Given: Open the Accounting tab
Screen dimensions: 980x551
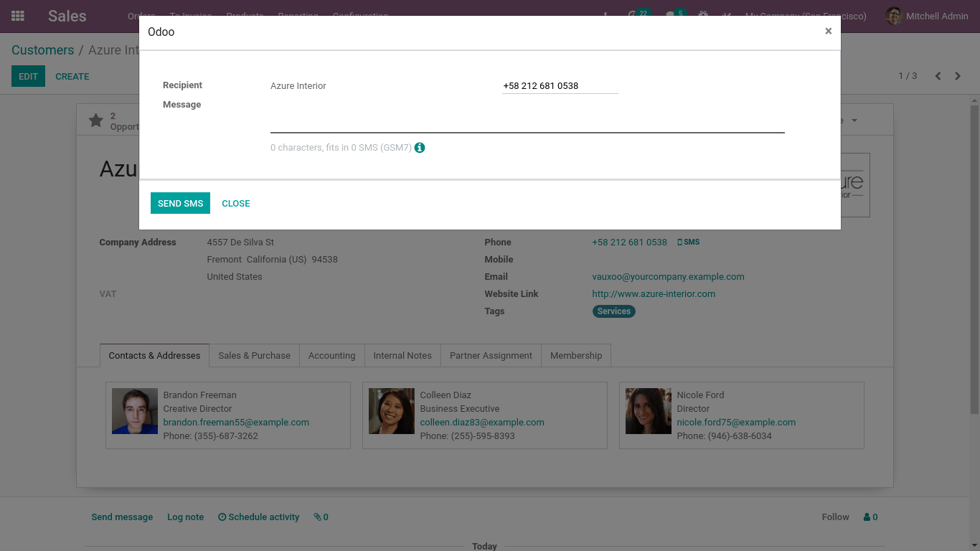Looking at the screenshot, I should pos(331,355).
